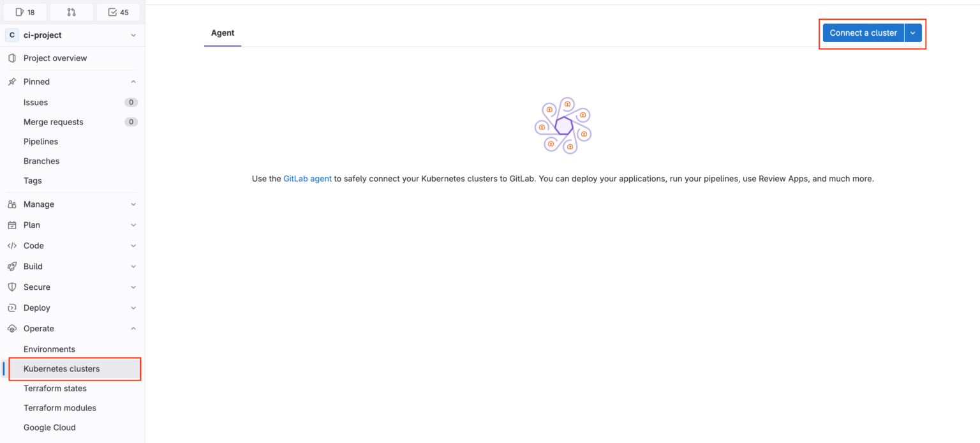The image size is (980, 443).
Task: Click the Pinned pin icon
Action: 11,82
